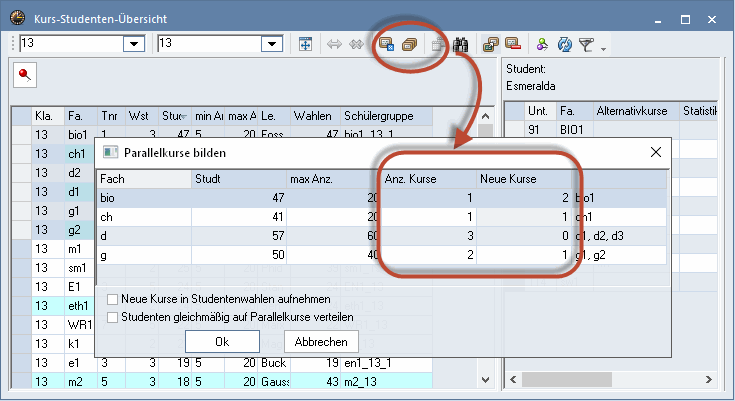Click the greyed crossed-arrows icon
The image size is (735, 401).
[x=356, y=45]
